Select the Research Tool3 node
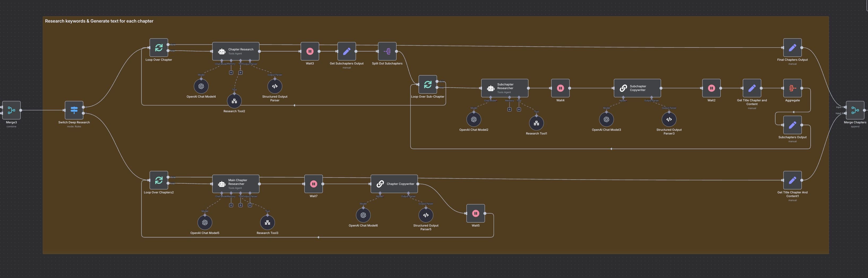 point(267,222)
